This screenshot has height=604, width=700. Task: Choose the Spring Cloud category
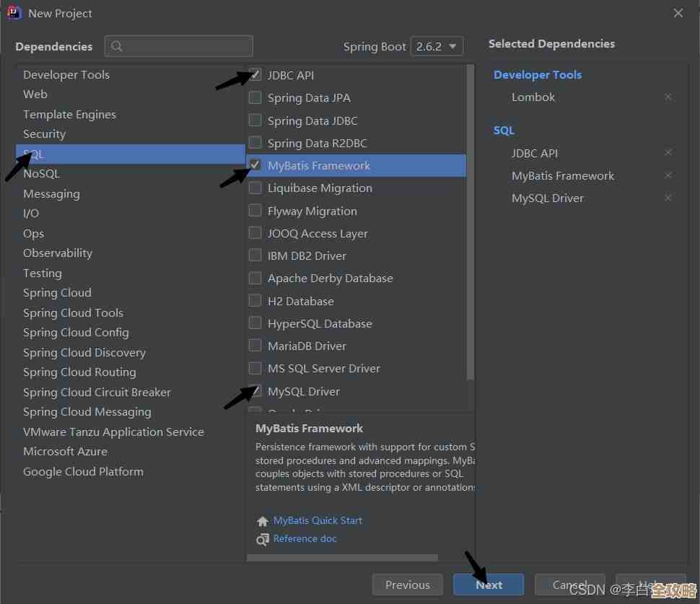(57, 293)
